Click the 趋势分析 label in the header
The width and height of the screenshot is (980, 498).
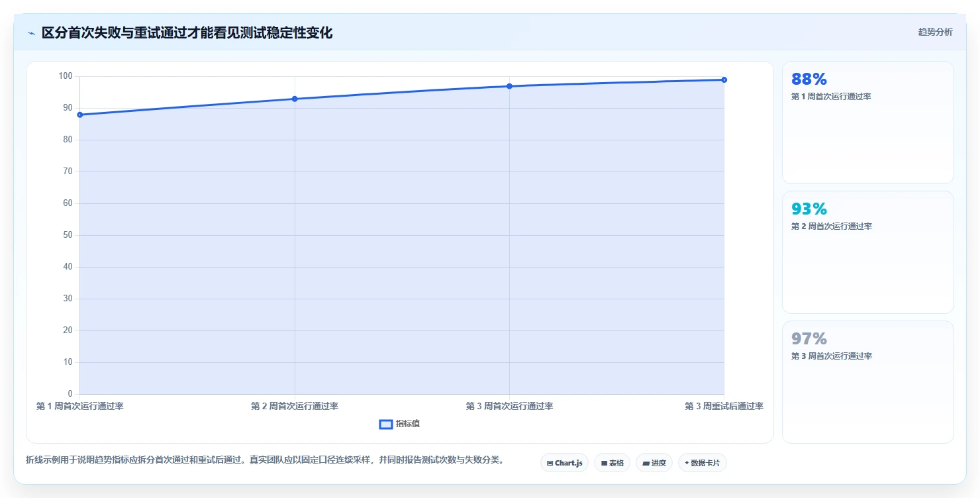935,32
